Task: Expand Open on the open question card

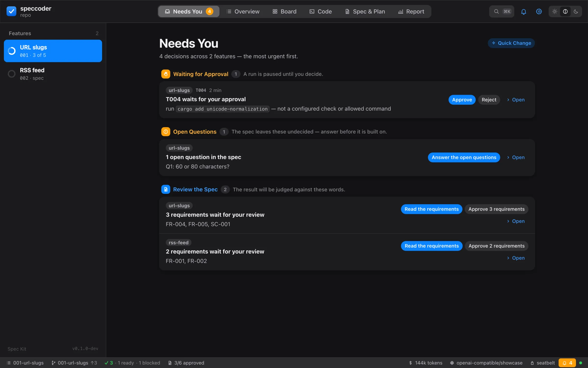Action: coord(516,157)
